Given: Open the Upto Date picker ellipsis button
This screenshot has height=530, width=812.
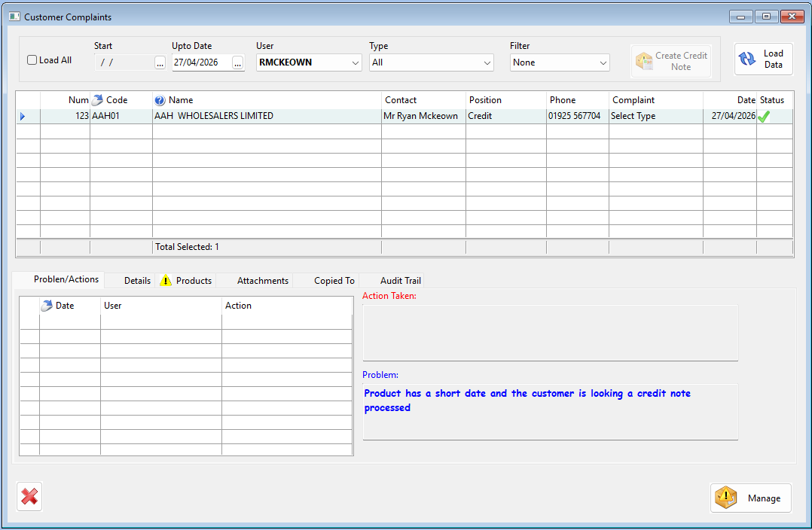Looking at the screenshot, I should (238, 63).
